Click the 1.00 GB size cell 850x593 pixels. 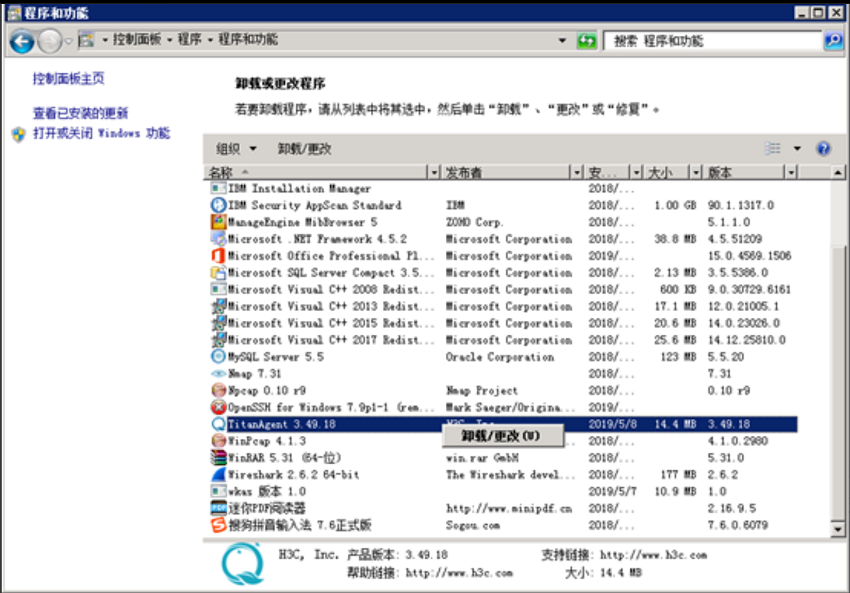pyautogui.click(x=675, y=205)
